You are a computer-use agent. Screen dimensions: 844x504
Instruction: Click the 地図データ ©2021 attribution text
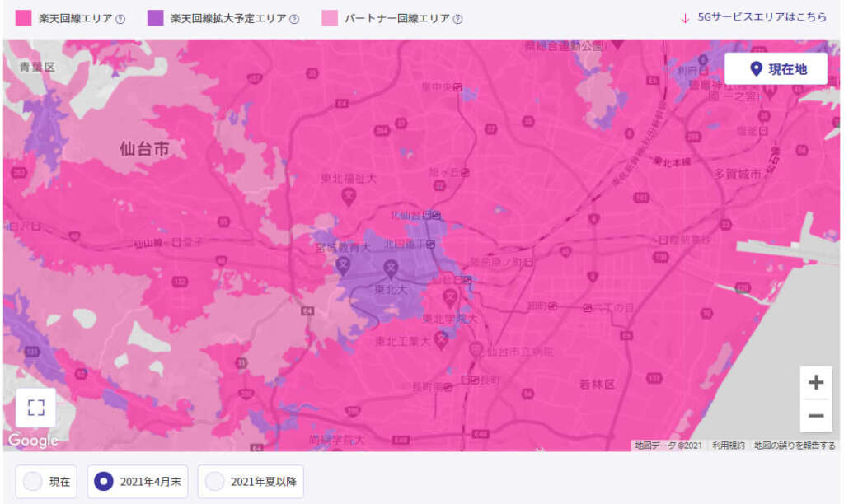(668, 446)
